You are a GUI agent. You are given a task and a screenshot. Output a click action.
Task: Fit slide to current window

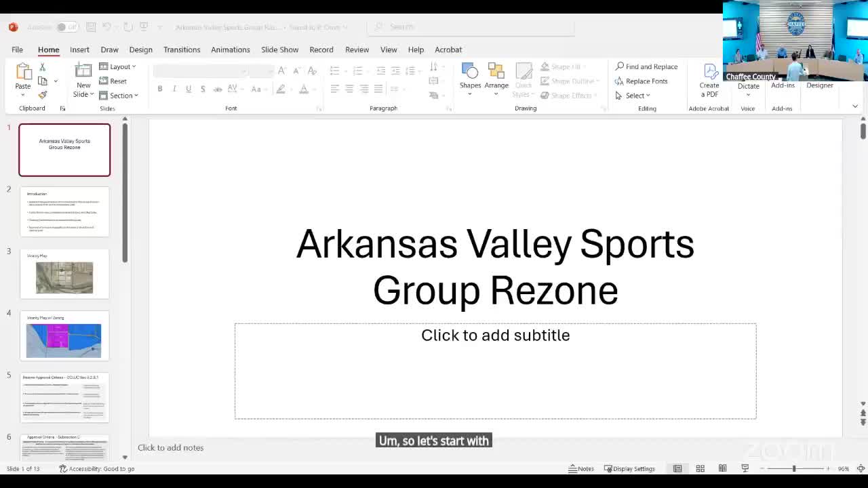[861, 468]
